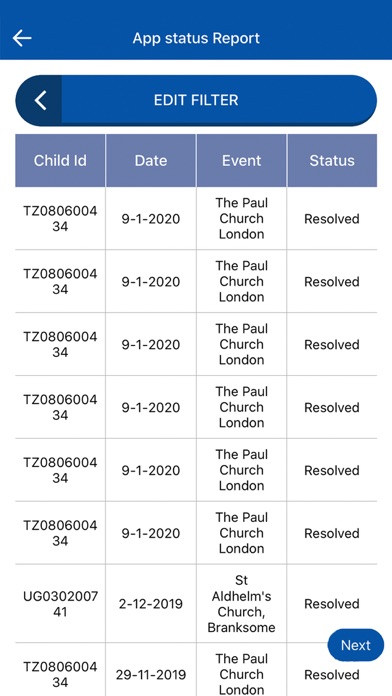Click the Event column header
This screenshot has height=696, width=392.
(242, 161)
